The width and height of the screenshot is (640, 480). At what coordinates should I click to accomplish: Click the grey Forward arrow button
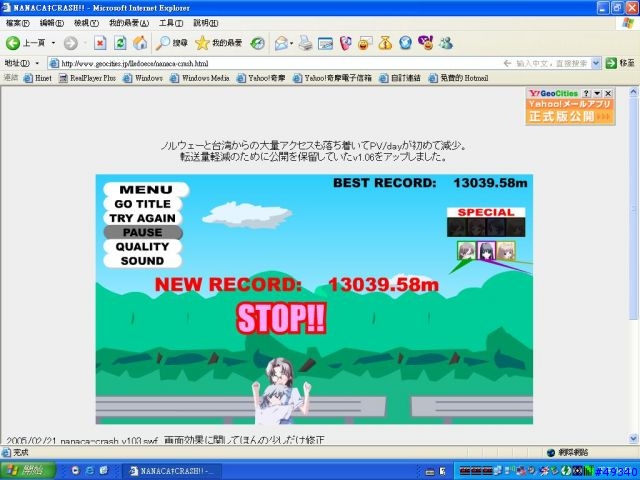(71, 43)
